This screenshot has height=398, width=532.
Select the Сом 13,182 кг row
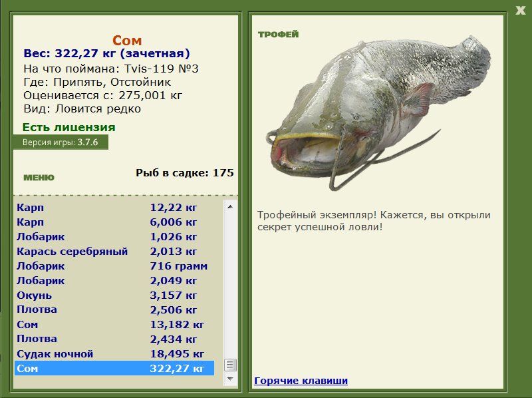[114, 324]
